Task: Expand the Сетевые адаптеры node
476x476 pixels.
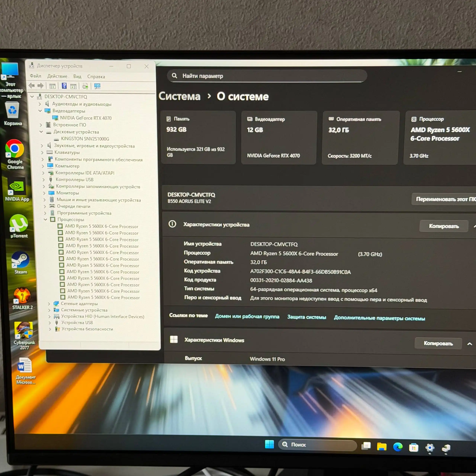Action: (49, 304)
